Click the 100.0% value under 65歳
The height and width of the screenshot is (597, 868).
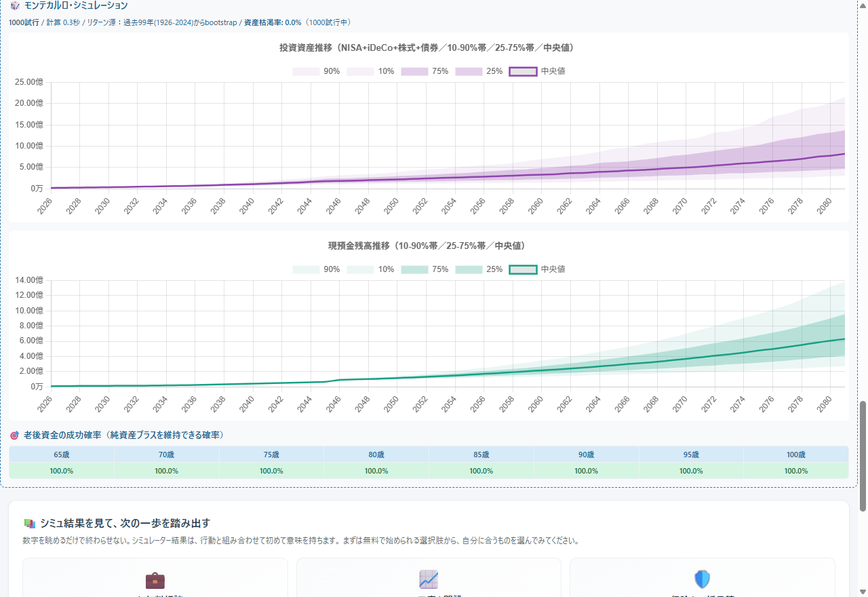pyautogui.click(x=62, y=471)
